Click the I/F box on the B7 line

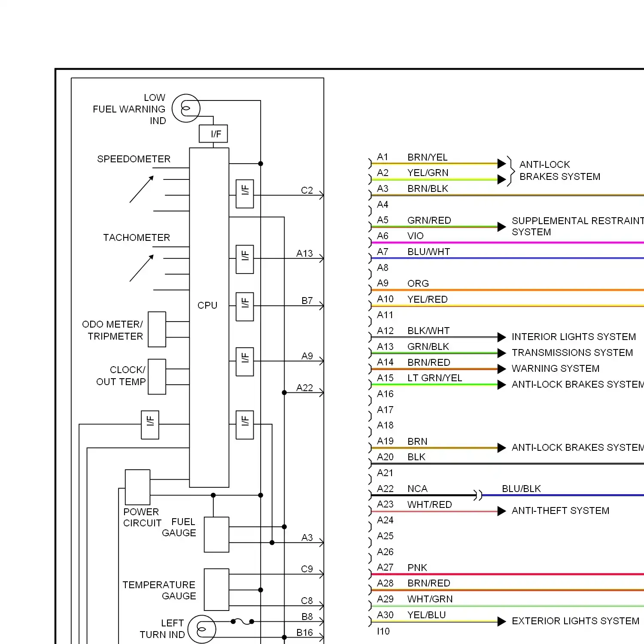pyautogui.click(x=245, y=307)
